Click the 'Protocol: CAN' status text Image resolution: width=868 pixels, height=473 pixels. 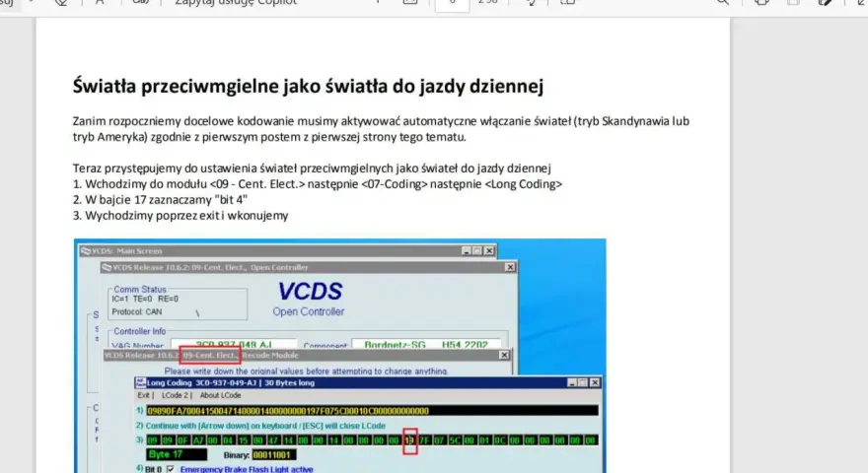137,312
